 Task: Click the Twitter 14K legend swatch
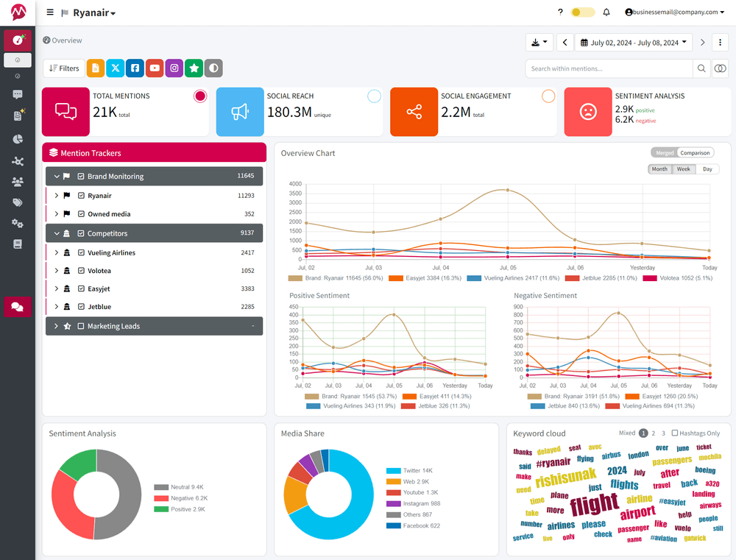pyautogui.click(x=393, y=471)
